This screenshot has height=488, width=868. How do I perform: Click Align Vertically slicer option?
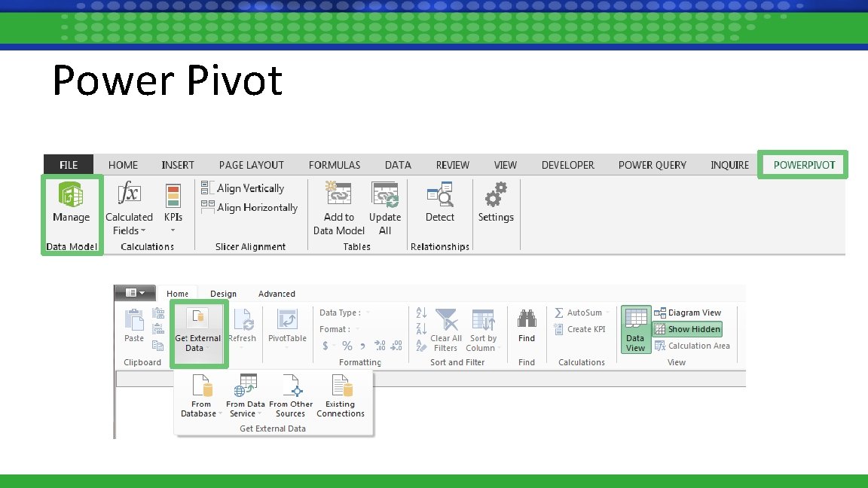pos(243,188)
